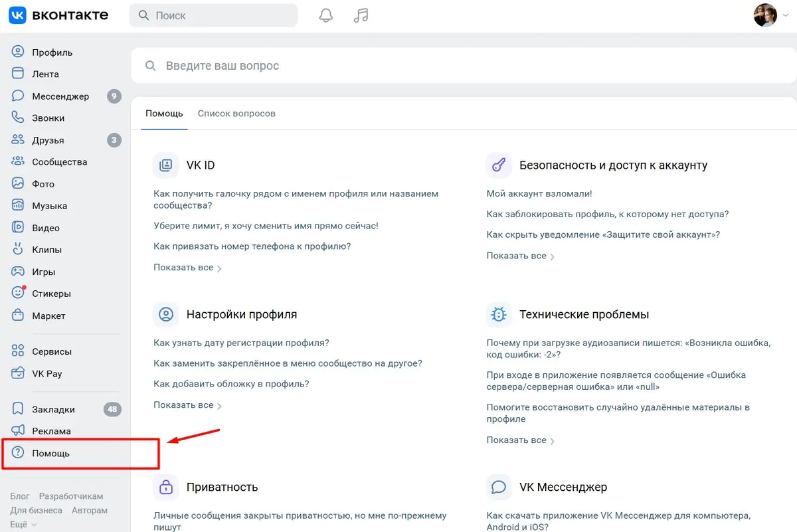Open the music note player icon
Screen dimensions: 797x532
tap(361, 15)
